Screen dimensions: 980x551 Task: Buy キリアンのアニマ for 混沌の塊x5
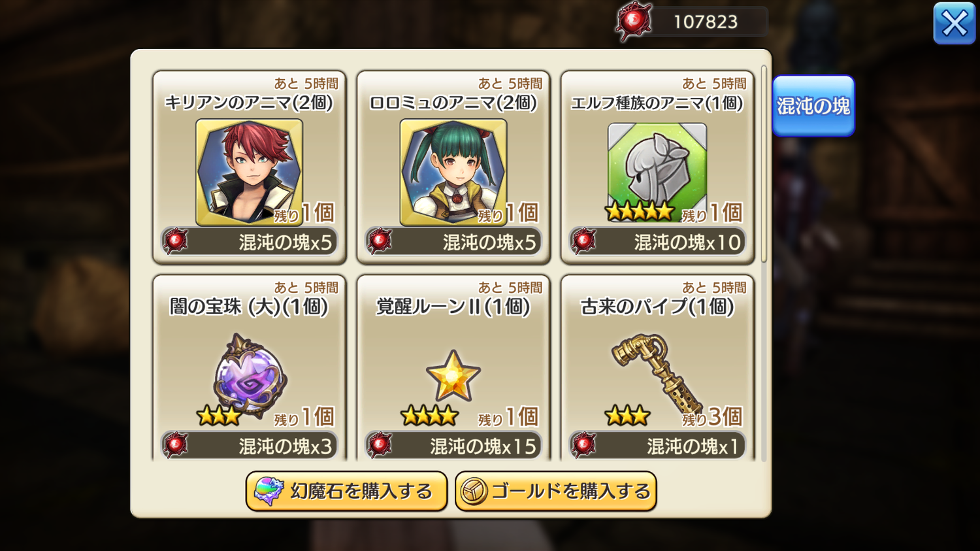pyautogui.click(x=249, y=242)
